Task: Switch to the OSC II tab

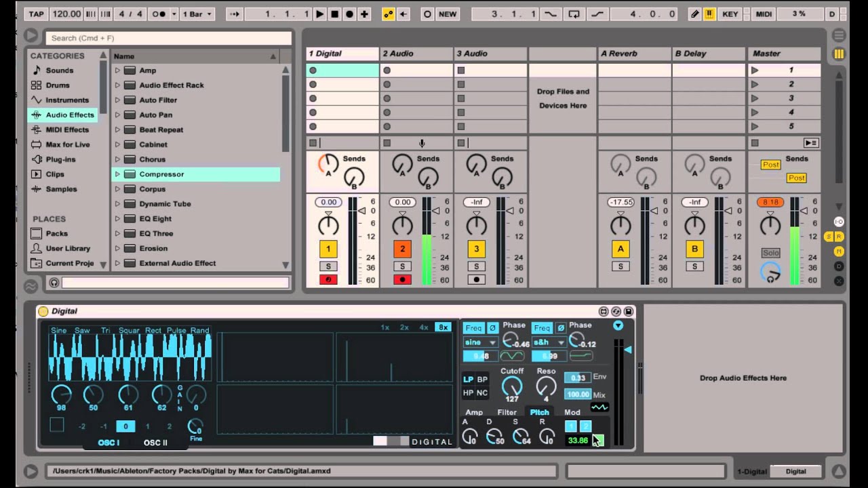Action: (155, 443)
